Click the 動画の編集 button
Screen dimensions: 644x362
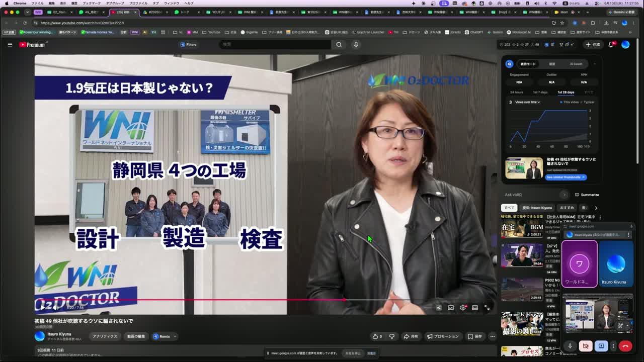[136, 336]
